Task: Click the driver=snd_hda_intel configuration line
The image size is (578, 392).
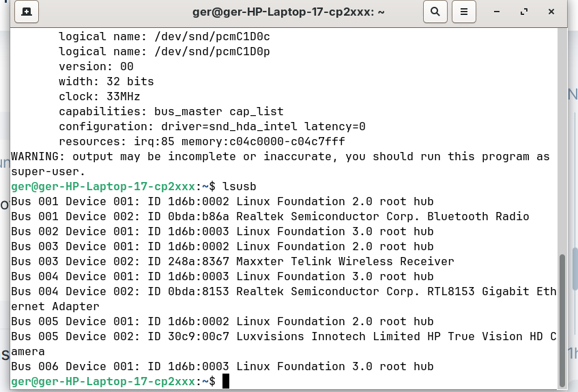Action: pos(212,126)
